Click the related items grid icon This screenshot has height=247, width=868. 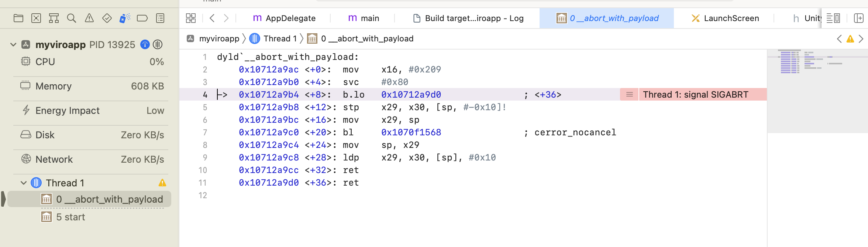point(191,18)
